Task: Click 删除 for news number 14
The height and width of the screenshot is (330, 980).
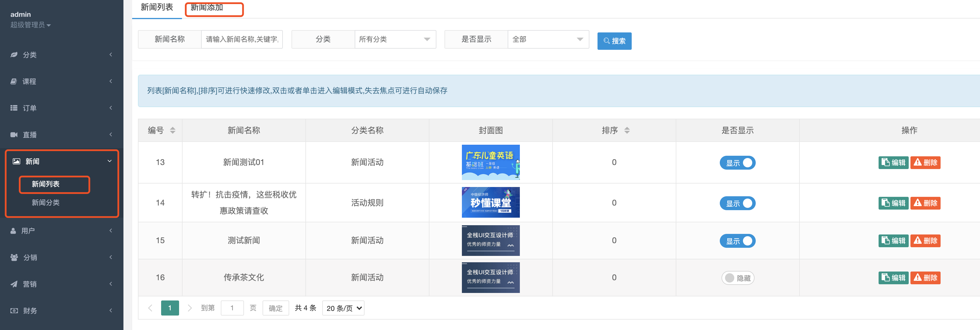Action: point(925,203)
